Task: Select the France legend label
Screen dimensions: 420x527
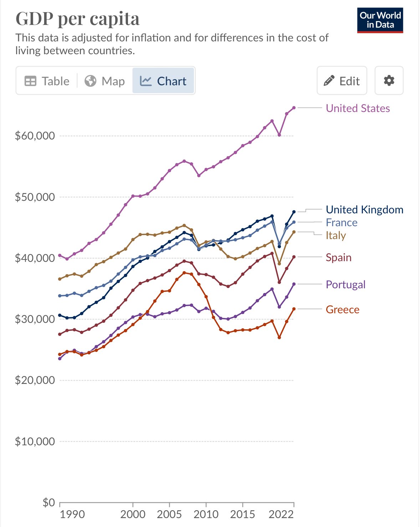Action: [342, 222]
